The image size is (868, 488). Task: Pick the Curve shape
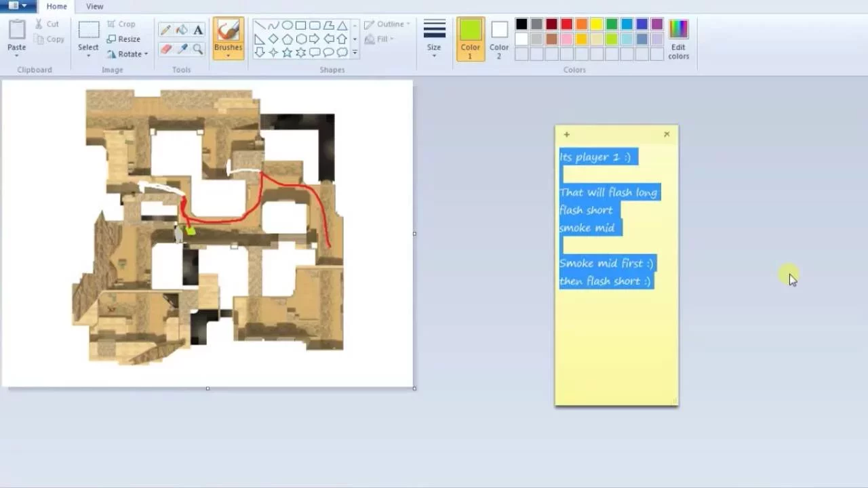(x=273, y=25)
